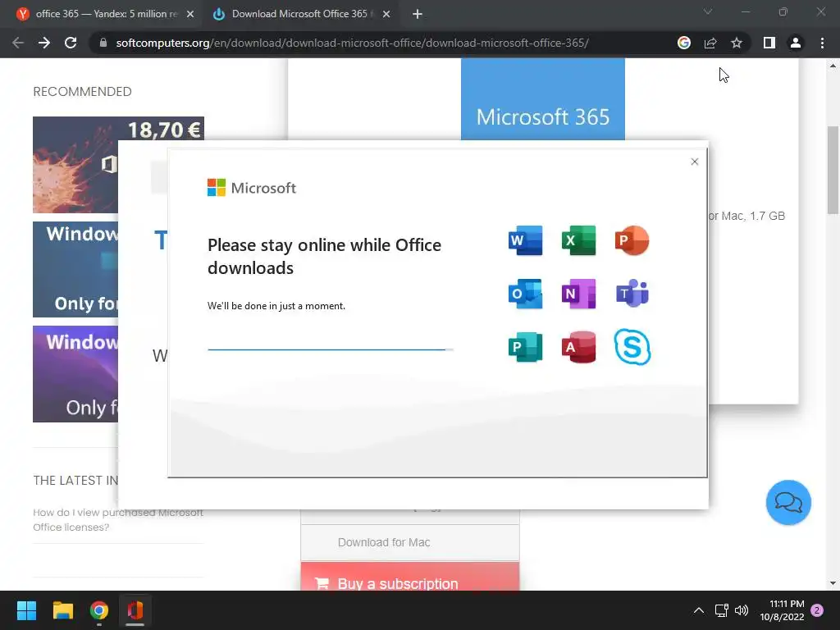Open a new browser tab
The width and height of the screenshot is (840, 630).
[418, 15]
